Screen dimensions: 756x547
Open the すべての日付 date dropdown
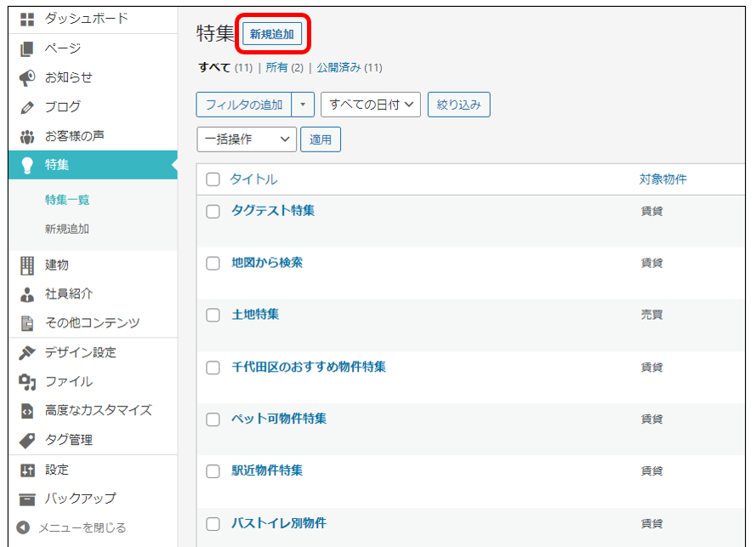[x=371, y=105]
